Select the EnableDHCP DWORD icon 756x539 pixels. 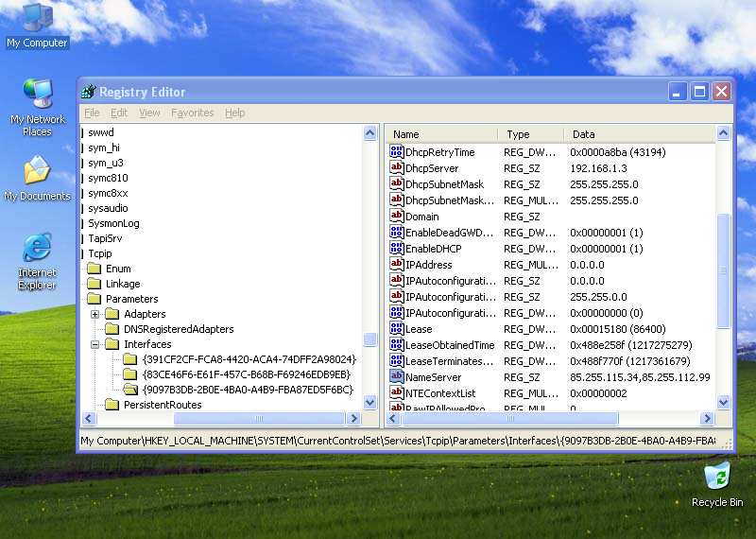coord(396,248)
